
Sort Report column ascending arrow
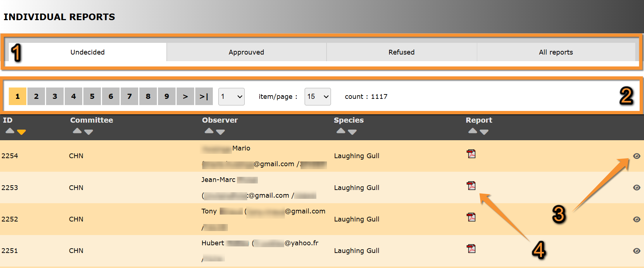coord(472,131)
